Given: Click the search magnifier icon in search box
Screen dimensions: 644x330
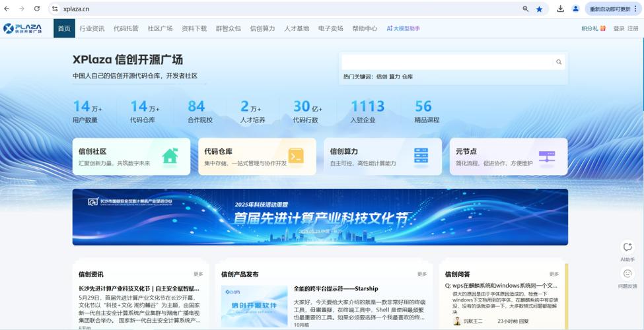Looking at the screenshot, I should pos(559,62).
